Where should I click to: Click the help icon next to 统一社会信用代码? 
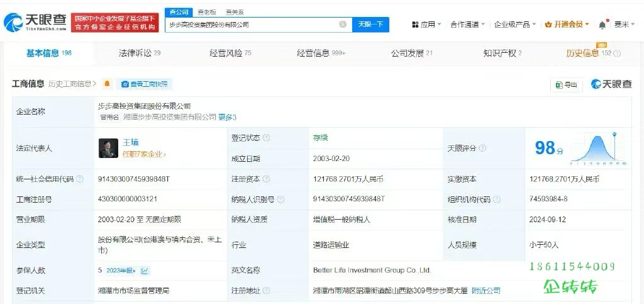tap(80, 179)
